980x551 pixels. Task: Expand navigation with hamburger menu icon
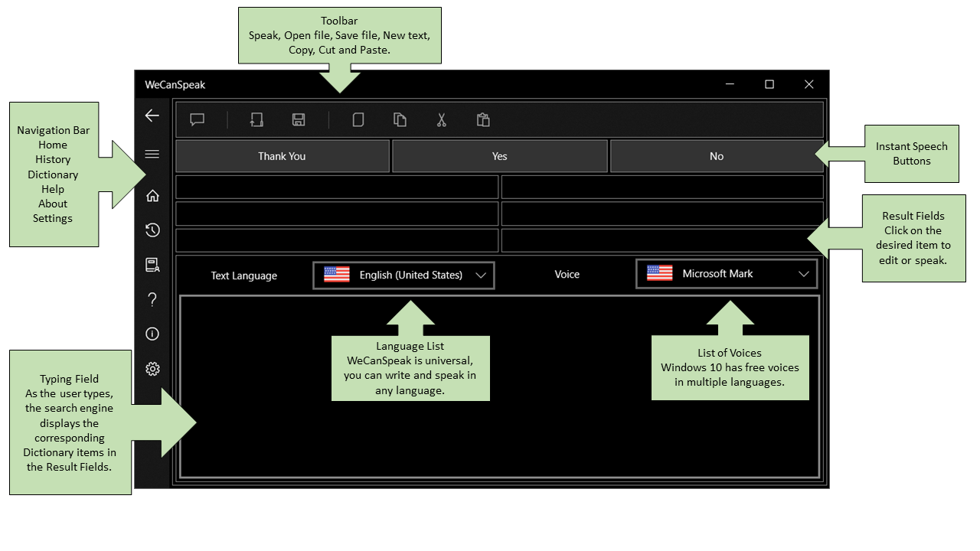coord(152,155)
